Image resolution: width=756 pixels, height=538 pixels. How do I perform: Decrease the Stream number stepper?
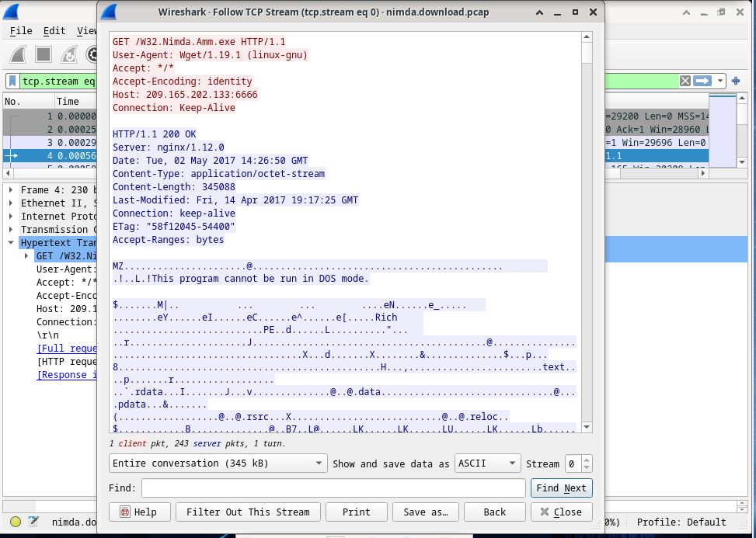tap(587, 467)
